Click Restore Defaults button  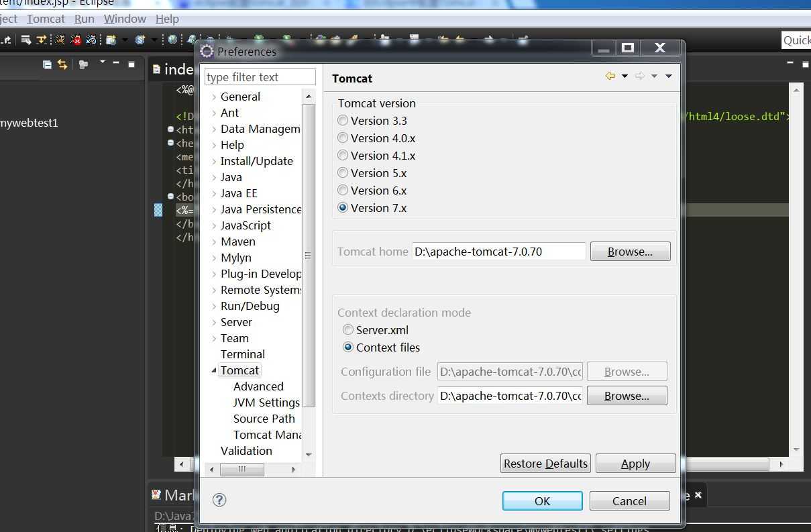(x=545, y=464)
